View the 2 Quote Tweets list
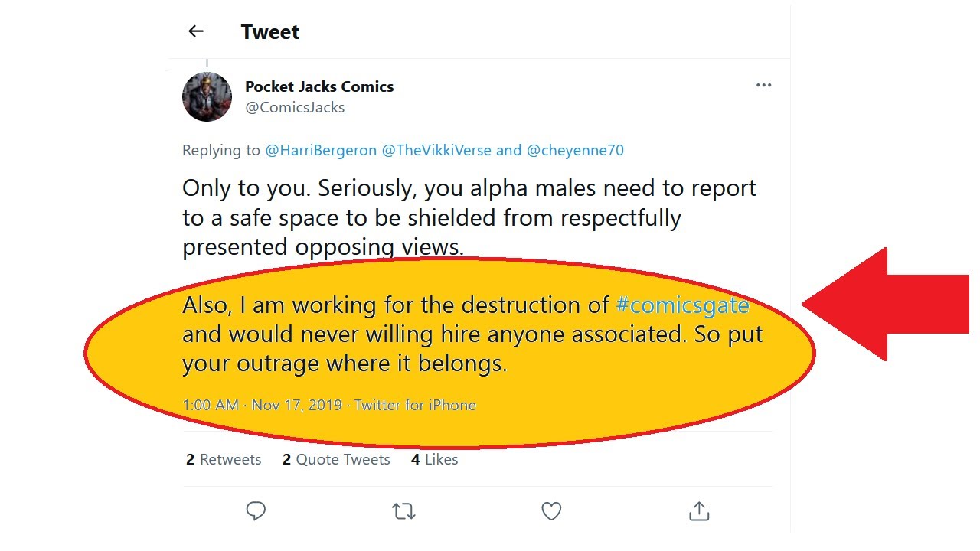The width and height of the screenshot is (980, 551). (x=336, y=459)
